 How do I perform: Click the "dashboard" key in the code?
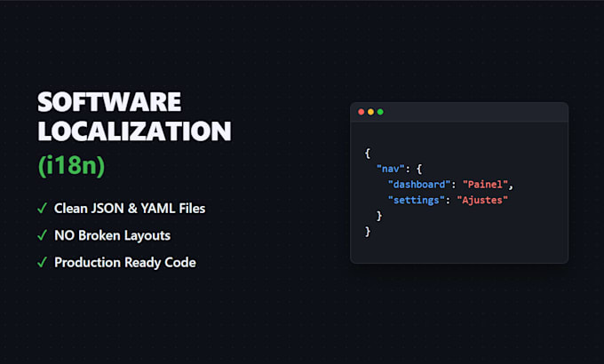coord(419,185)
